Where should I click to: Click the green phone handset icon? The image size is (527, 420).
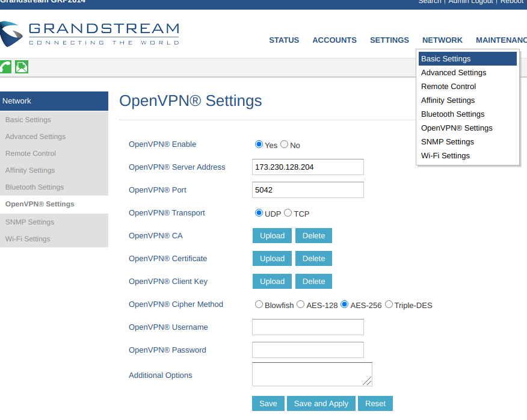point(5,67)
